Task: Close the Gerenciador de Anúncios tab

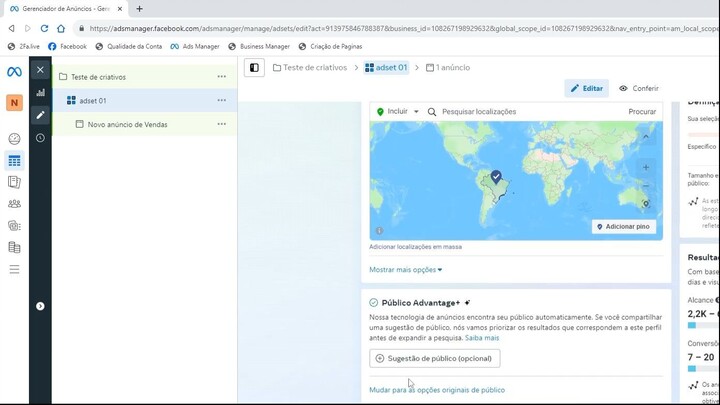Action: 120,9
